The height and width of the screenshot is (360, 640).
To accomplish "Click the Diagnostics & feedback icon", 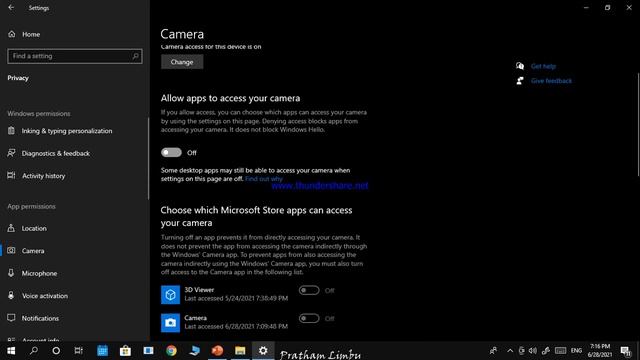I will 11,153.
